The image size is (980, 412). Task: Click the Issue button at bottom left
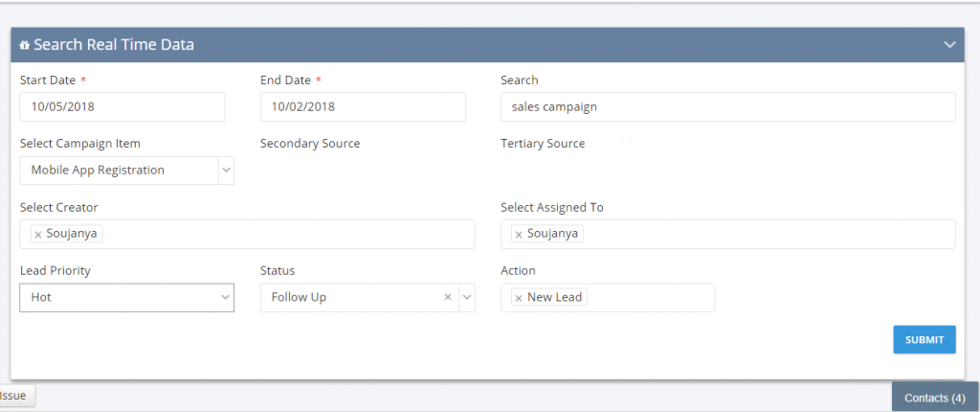pos(17,396)
